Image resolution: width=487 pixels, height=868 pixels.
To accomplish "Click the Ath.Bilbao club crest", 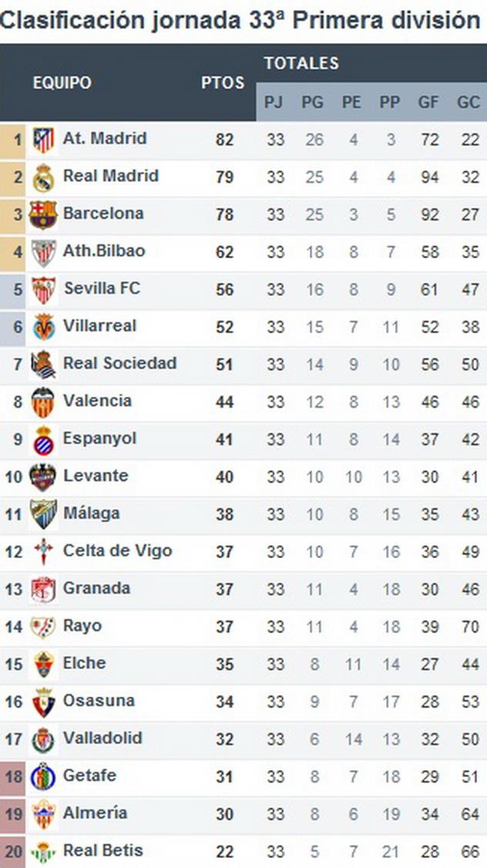I will (x=43, y=252).
